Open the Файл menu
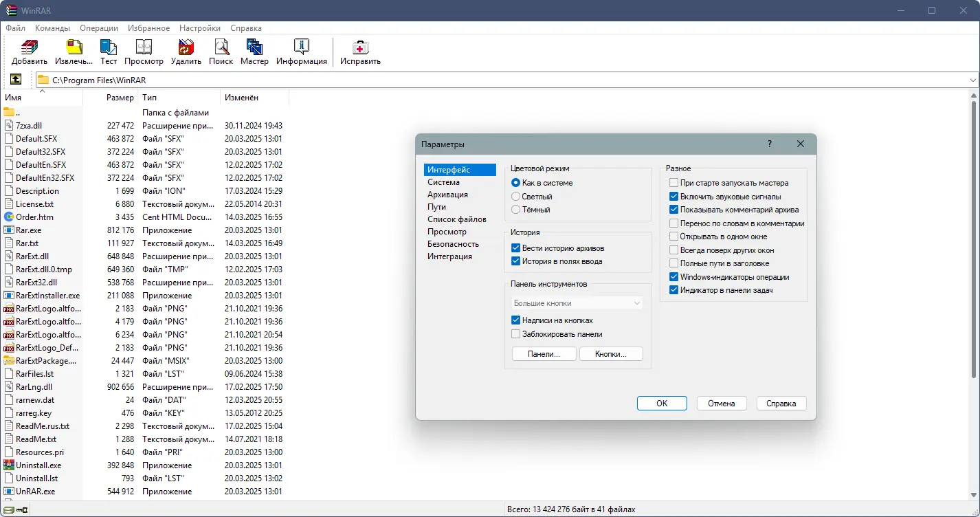980x517 pixels. [x=15, y=28]
